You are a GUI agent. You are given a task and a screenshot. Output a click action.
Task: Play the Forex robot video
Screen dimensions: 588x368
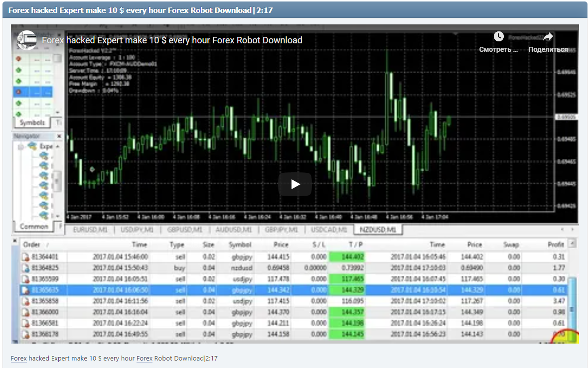tap(295, 184)
